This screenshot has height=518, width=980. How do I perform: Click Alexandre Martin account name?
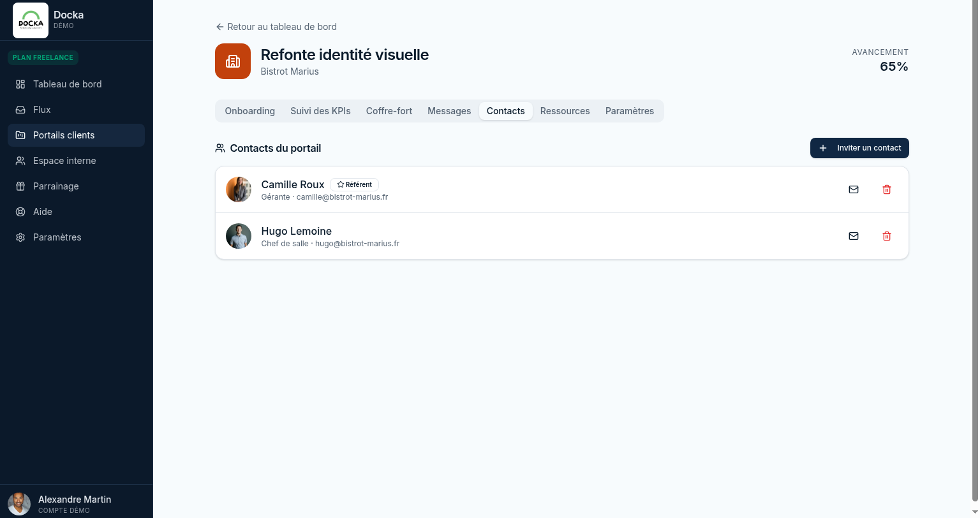[x=75, y=500]
